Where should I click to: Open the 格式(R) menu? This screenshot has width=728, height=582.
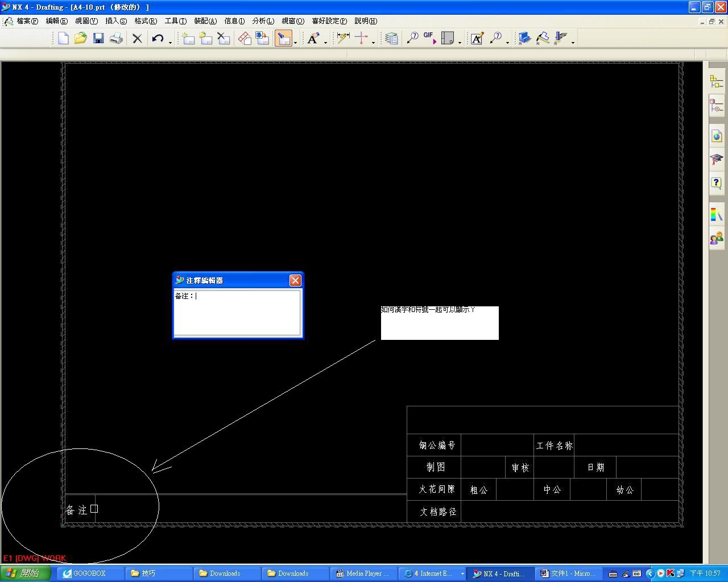pyautogui.click(x=146, y=21)
